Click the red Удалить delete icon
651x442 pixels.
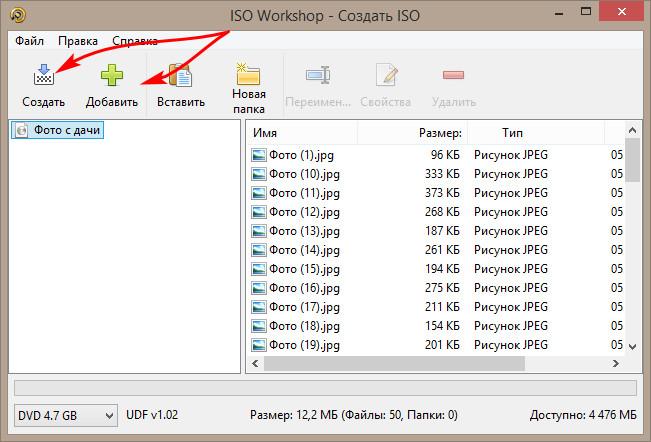[453, 75]
